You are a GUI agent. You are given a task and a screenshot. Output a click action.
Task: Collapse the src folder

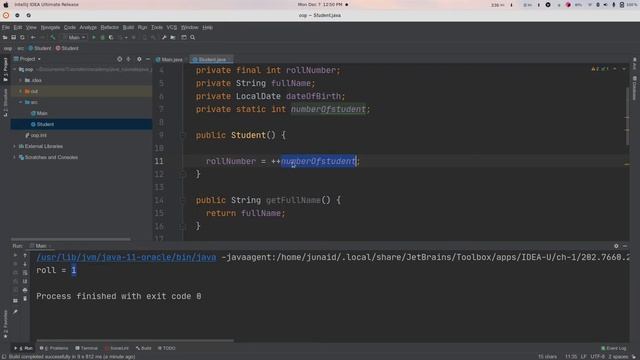click(20, 102)
